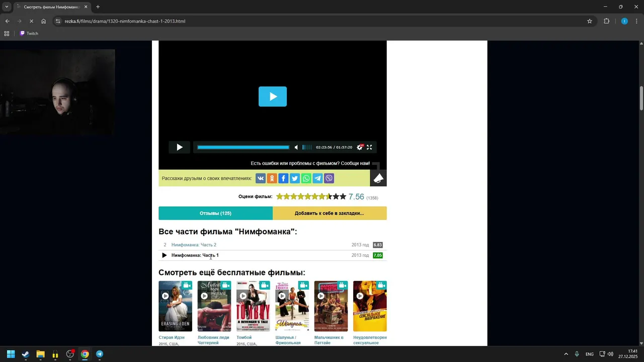Open the Chrome profile avatar
The width and height of the screenshot is (644, 362).
click(624, 21)
